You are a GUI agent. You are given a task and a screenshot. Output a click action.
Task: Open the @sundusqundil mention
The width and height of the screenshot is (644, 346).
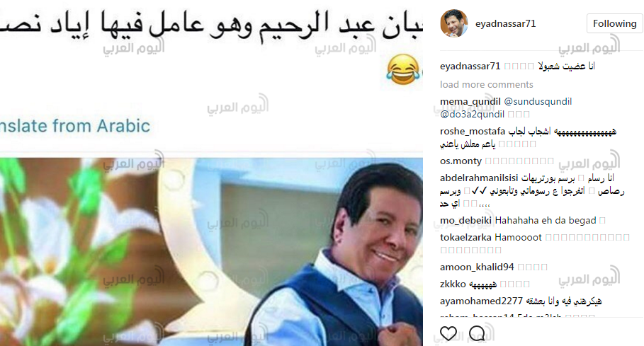click(538, 101)
